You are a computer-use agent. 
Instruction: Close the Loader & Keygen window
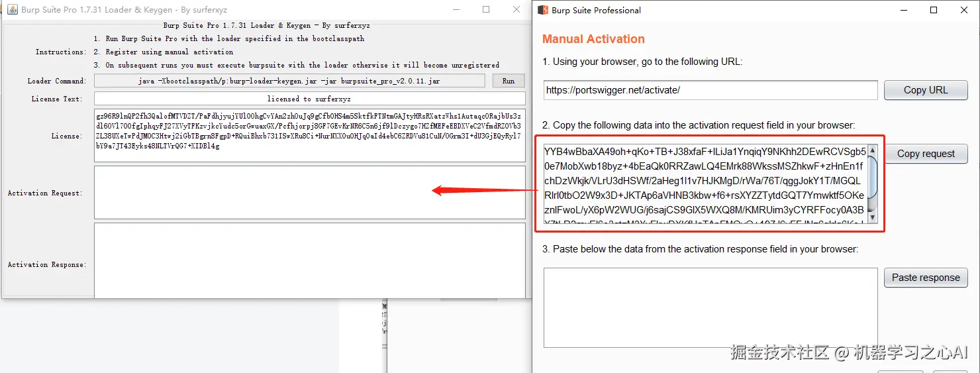[x=516, y=10]
